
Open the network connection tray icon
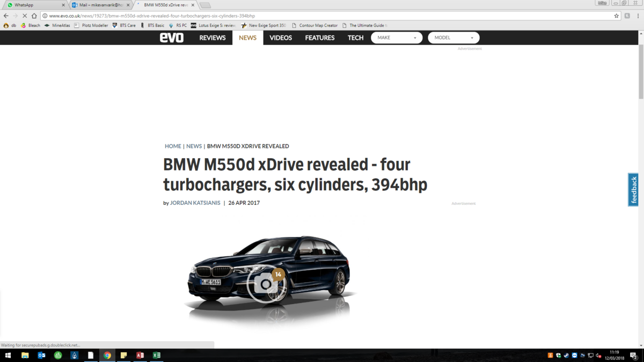click(x=590, y=356)
